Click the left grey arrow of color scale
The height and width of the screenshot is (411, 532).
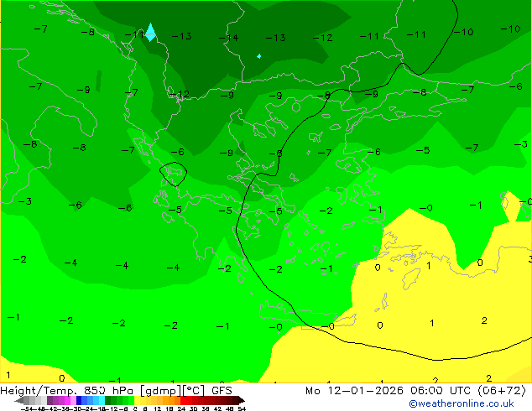coord(19,400)
